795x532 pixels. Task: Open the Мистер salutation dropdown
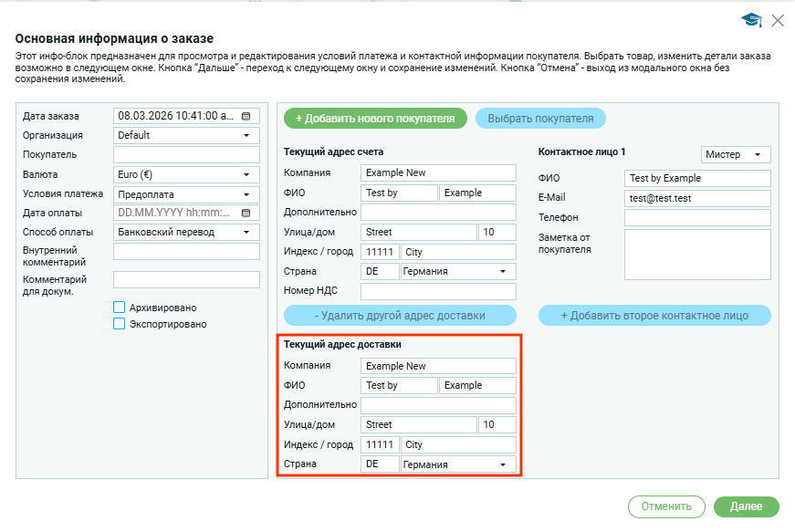[x=757, y=155]
